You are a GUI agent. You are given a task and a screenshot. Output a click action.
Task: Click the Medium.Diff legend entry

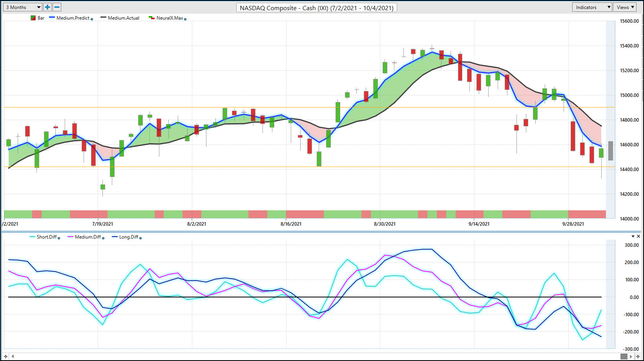click(88, 237)
